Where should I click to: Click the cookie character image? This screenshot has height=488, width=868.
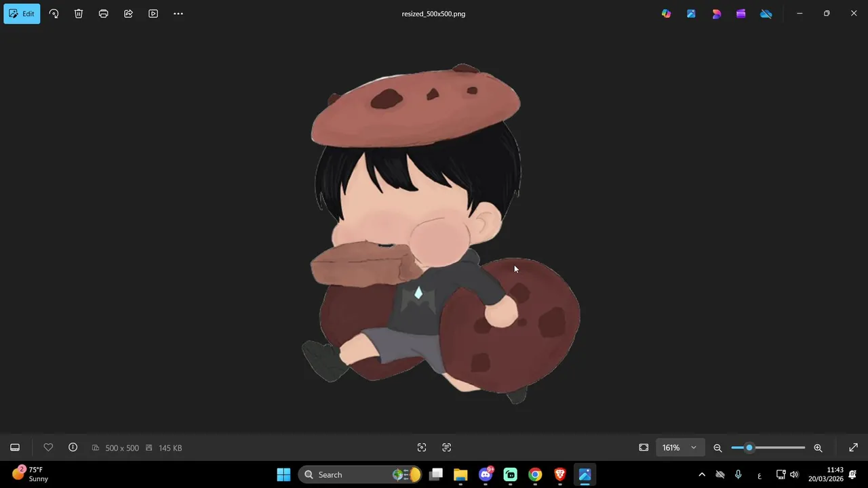[441, 234]
